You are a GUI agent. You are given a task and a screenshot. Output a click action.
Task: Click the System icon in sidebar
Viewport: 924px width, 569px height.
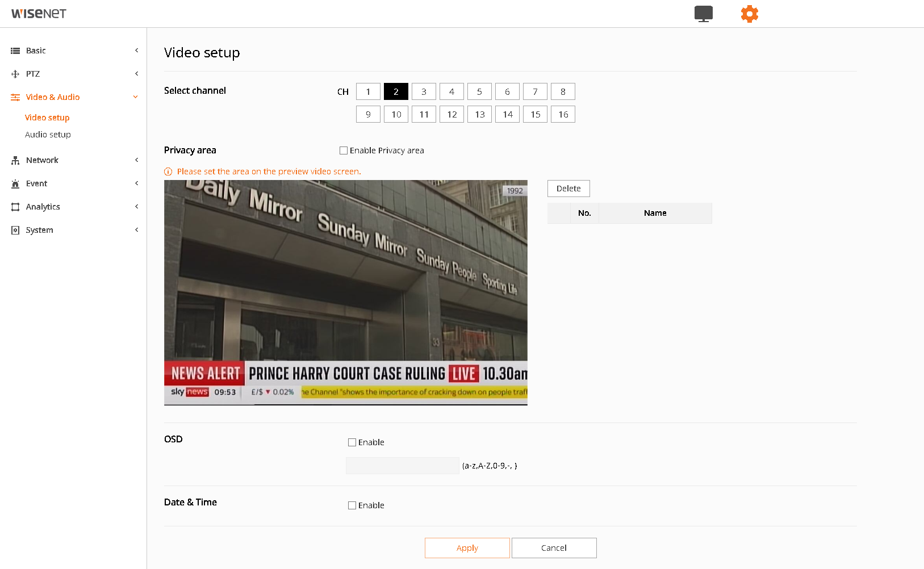tap(15, 230)
